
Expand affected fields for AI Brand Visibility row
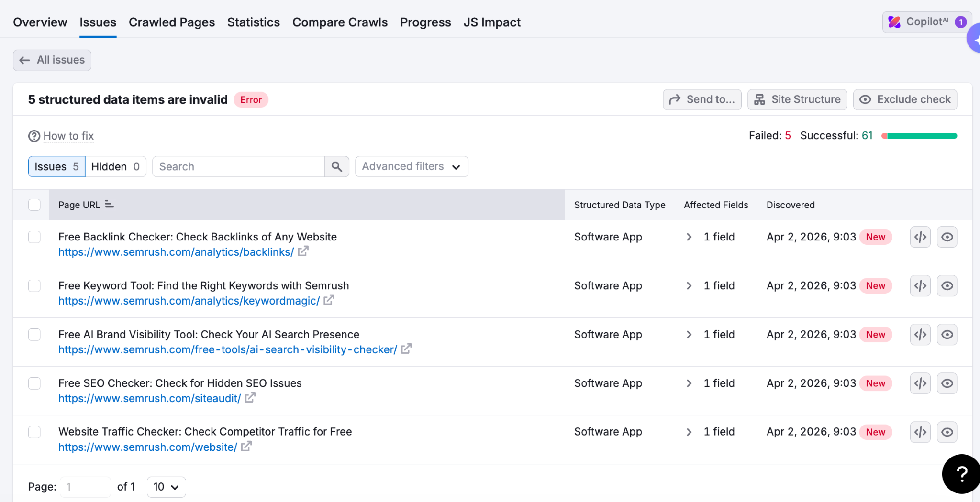(x=689, y=335)
